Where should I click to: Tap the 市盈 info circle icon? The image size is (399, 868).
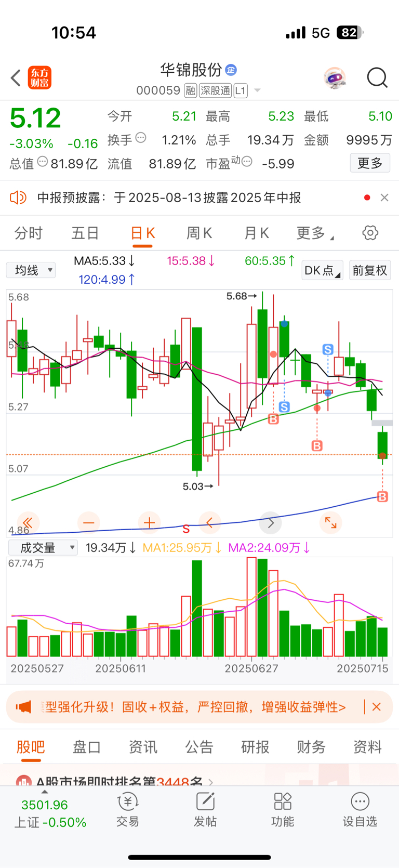[247, 162]
